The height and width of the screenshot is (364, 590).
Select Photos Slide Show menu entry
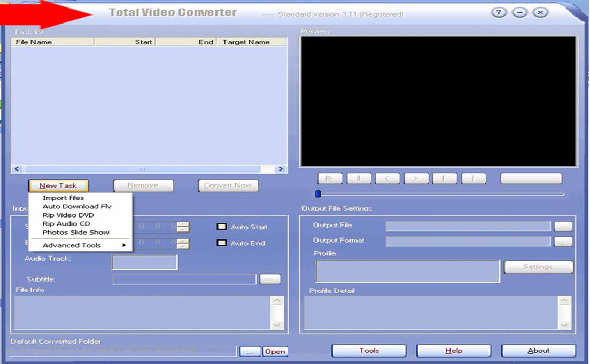coord(76,233)
